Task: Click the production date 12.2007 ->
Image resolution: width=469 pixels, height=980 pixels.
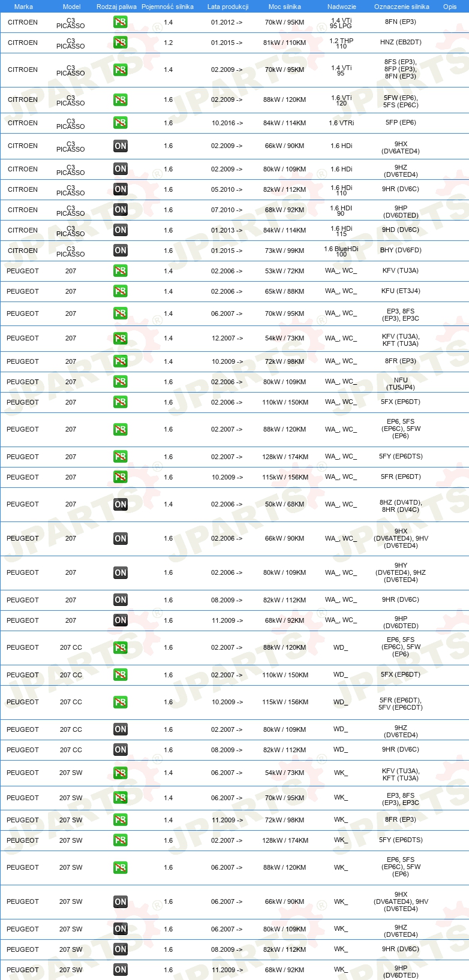Action: tap(227, 338)
